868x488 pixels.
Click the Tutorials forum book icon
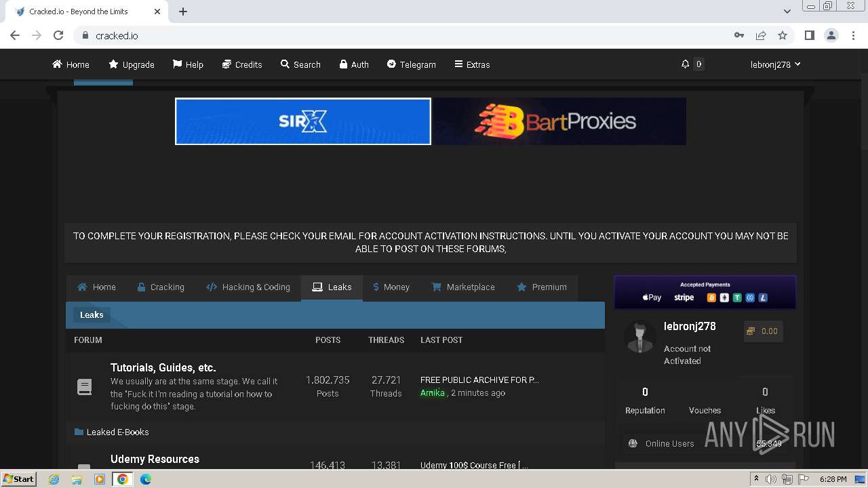84,387
